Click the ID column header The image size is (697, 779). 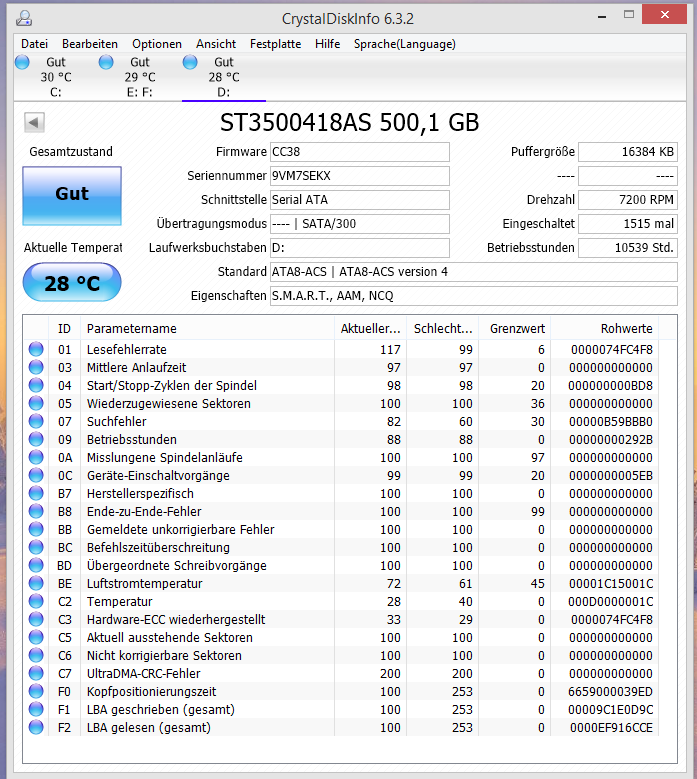coord(65,328)
